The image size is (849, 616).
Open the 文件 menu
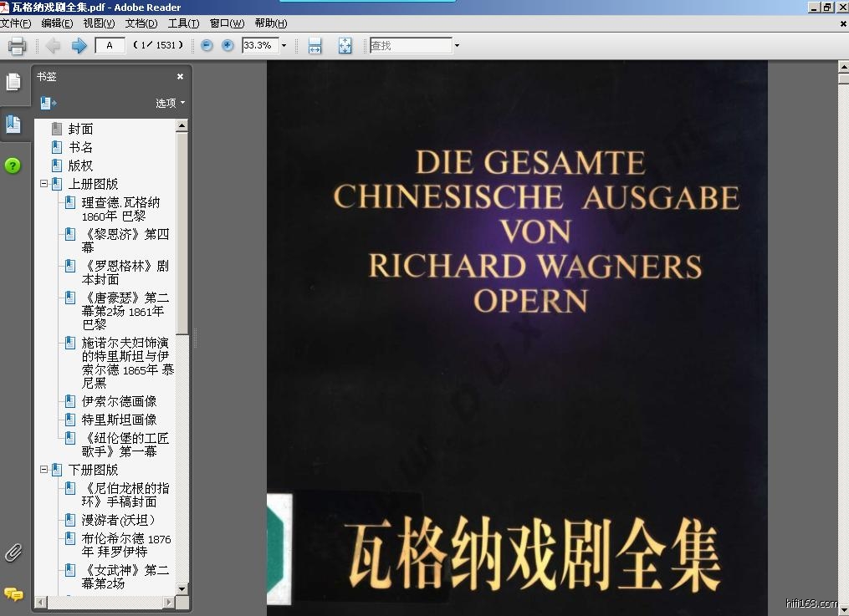[16, 23]
